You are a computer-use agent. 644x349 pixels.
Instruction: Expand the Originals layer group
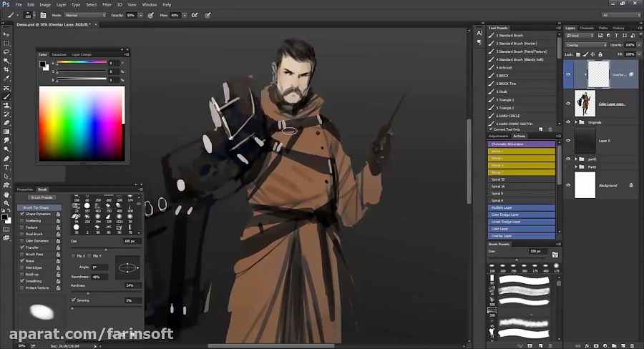click(577, 122)
